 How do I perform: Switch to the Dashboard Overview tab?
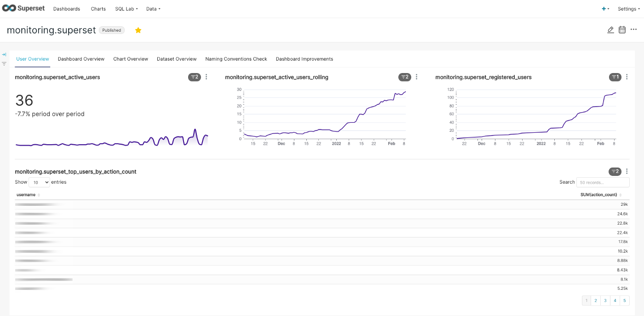point(81,59)
